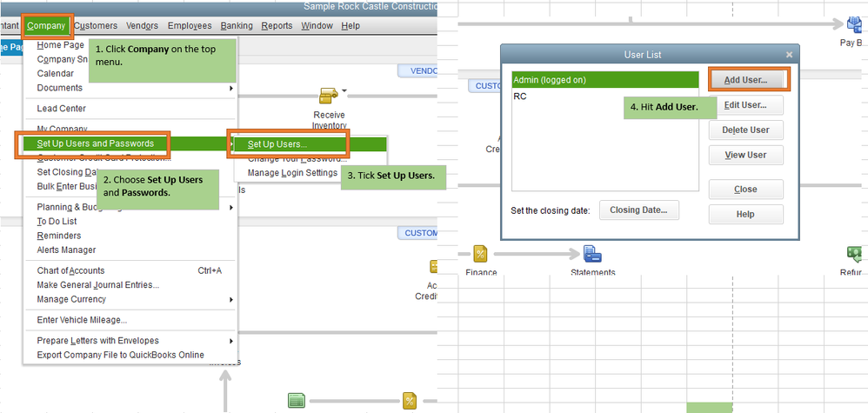Select Calendar in the Company menu

56,73
